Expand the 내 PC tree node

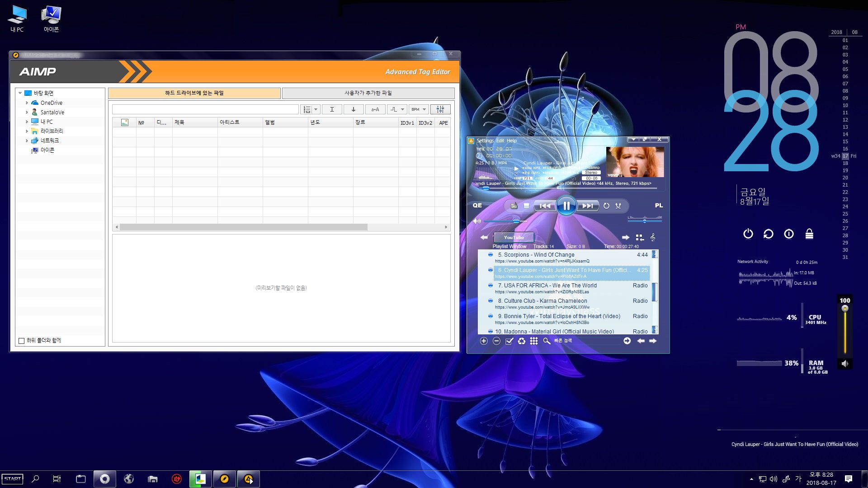(x=27, y=122)
